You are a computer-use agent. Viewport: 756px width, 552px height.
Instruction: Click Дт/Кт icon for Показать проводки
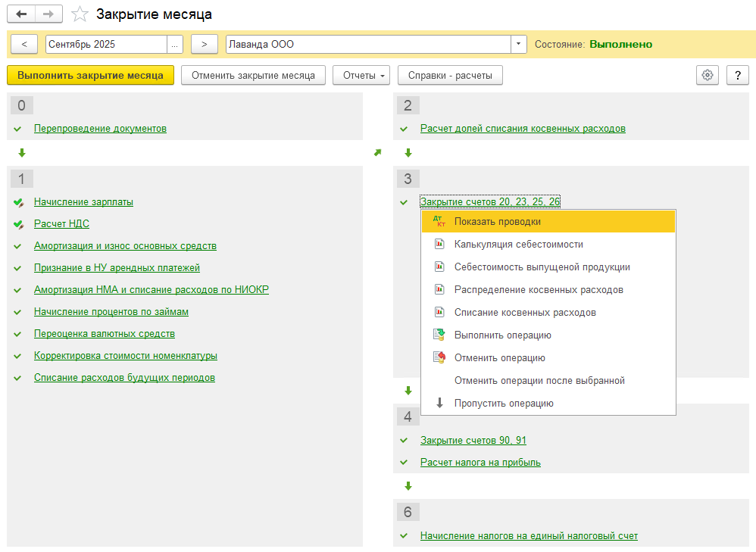pyautogui.click(x=439, y=222)
